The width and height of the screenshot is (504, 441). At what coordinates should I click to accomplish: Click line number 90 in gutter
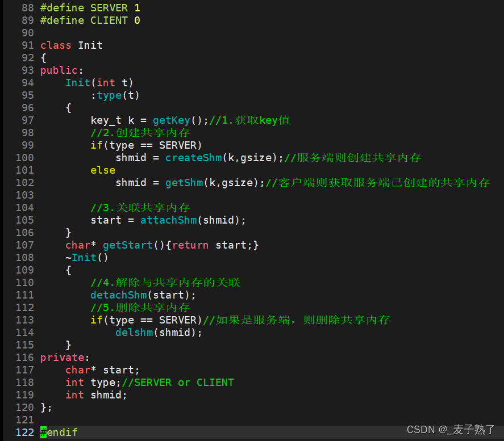click(28, 33)
